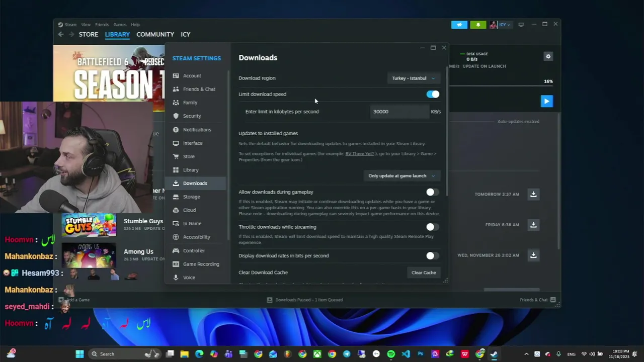Open downloads page gear settings icon
The width and height of the screenshot is (644, 362).
coord(548,56)
